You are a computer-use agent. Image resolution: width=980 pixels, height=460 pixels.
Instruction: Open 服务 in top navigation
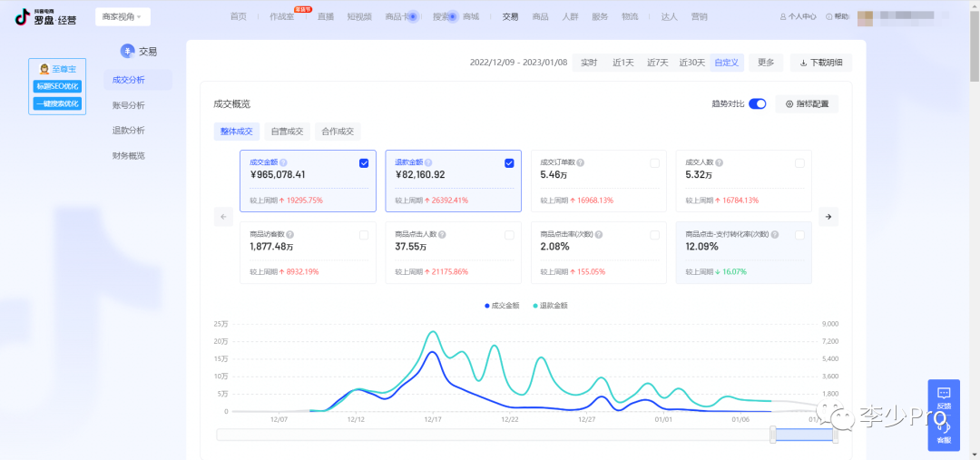[x=600, y=17]
